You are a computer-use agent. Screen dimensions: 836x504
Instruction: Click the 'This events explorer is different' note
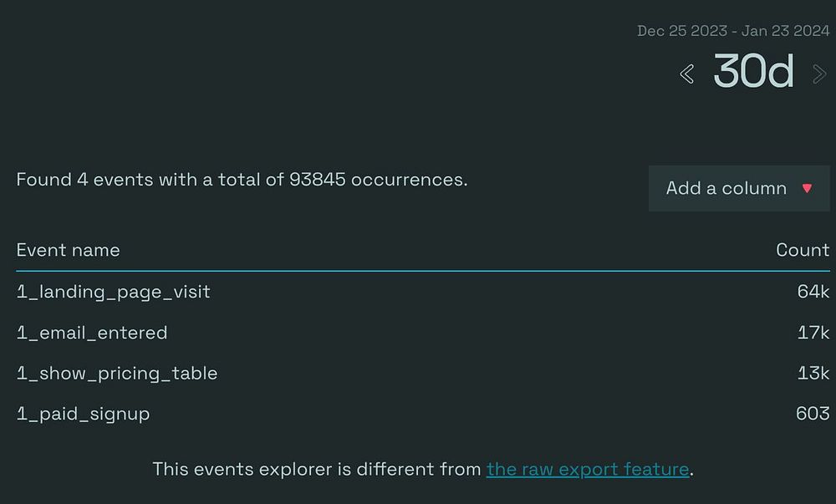pos(318,469)
